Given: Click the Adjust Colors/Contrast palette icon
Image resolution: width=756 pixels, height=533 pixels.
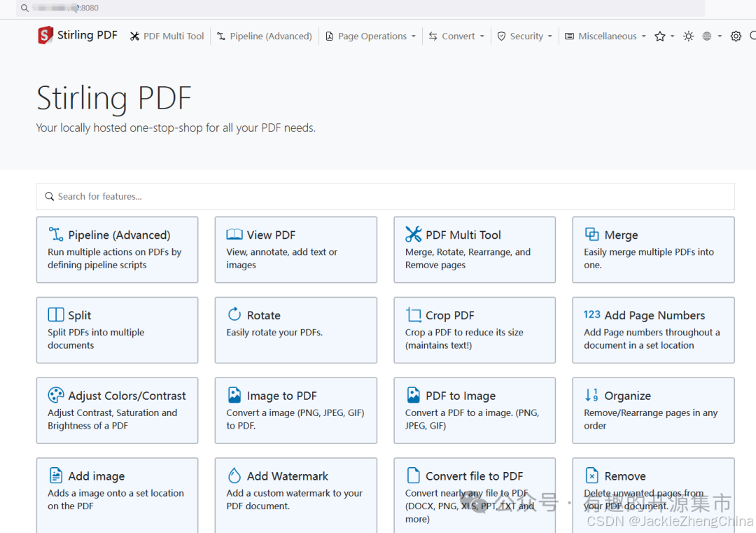Looking at the screenshot, I should [55, 394].
